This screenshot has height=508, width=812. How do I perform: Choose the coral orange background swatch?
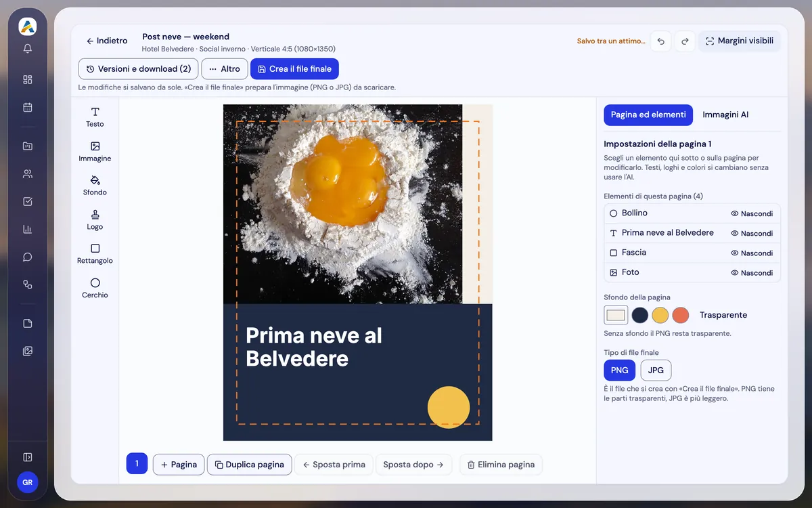point(681,315)
